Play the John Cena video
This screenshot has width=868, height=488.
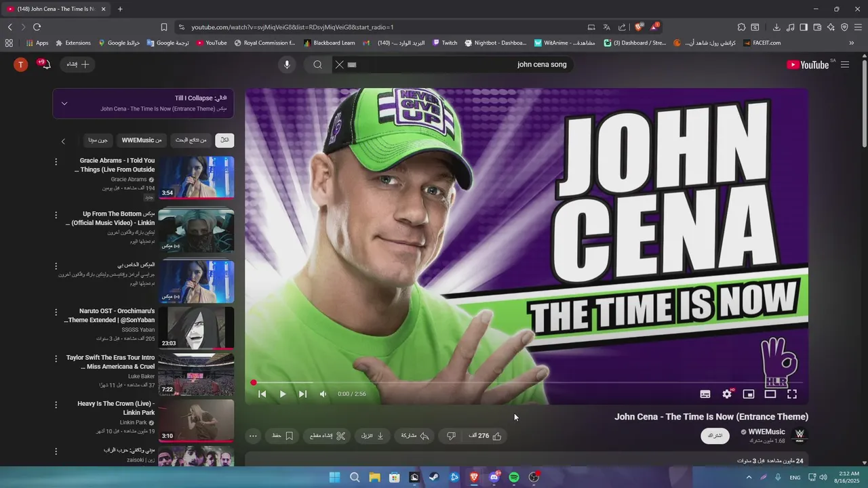[x=283, y=394]
